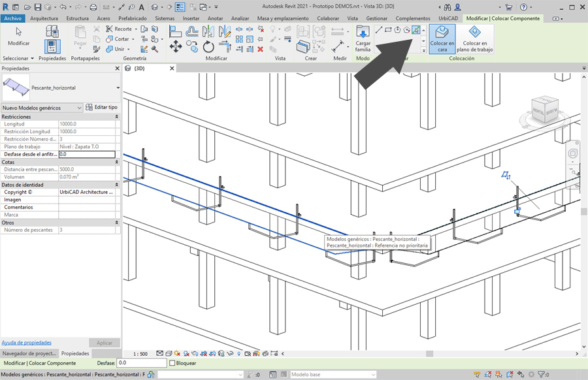The height and width of the screenshot is (380, 588).
Task: Open the Pescante_horizontal type selector dropdown
Action: point(118,87)
